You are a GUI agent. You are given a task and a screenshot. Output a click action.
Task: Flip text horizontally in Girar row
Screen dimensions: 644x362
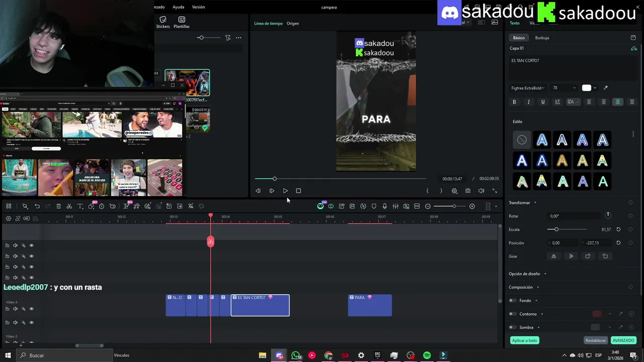554,256
